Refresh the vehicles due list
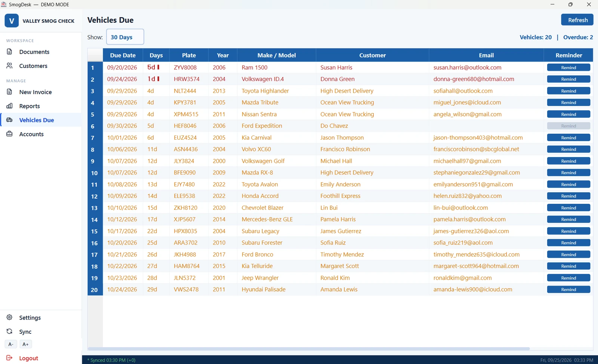The height and width of the screenshot is (364, 598). coord(577,20)
